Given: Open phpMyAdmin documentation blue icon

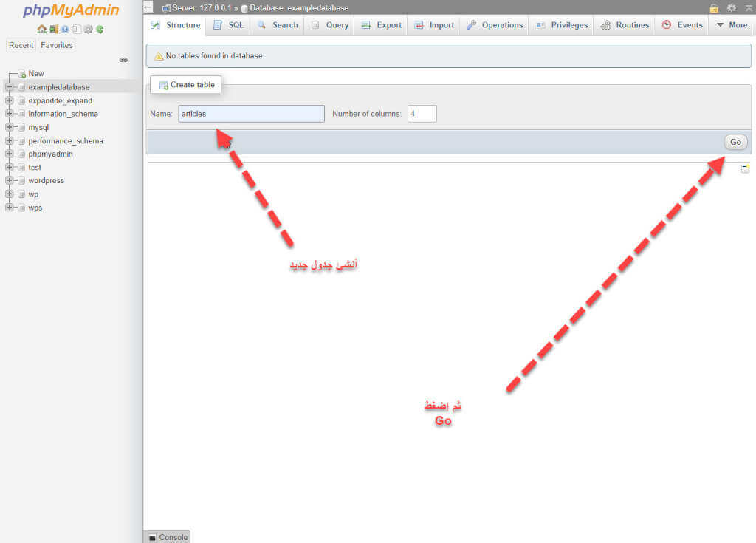Looking at the screenshot, I should 65,30.
